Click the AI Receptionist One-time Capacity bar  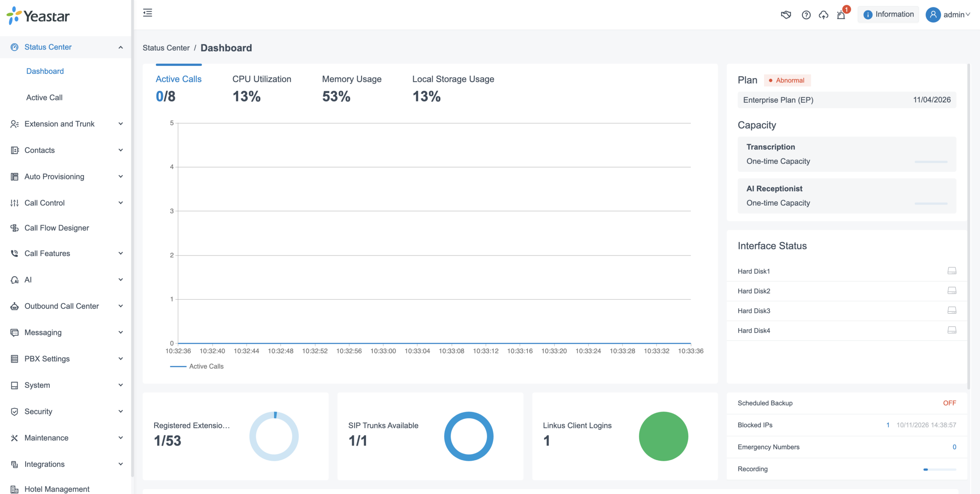pyautogui.click(x=931, y=204)
